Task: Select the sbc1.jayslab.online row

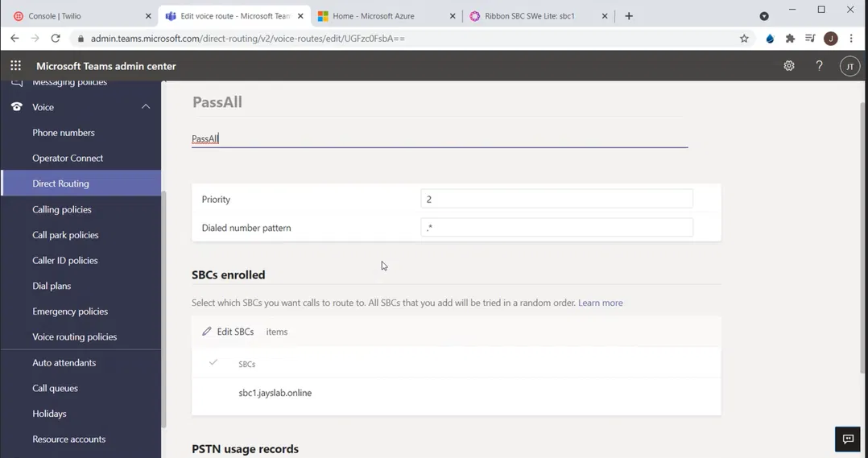Action: coord(275,393)
